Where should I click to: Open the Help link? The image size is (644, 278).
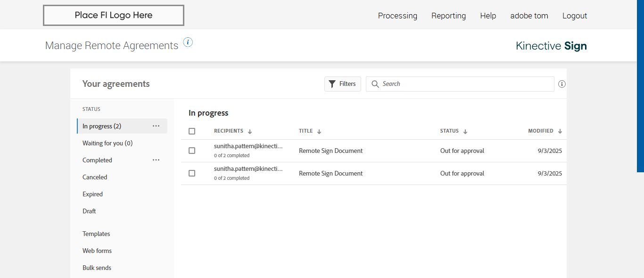coord(488,16)
